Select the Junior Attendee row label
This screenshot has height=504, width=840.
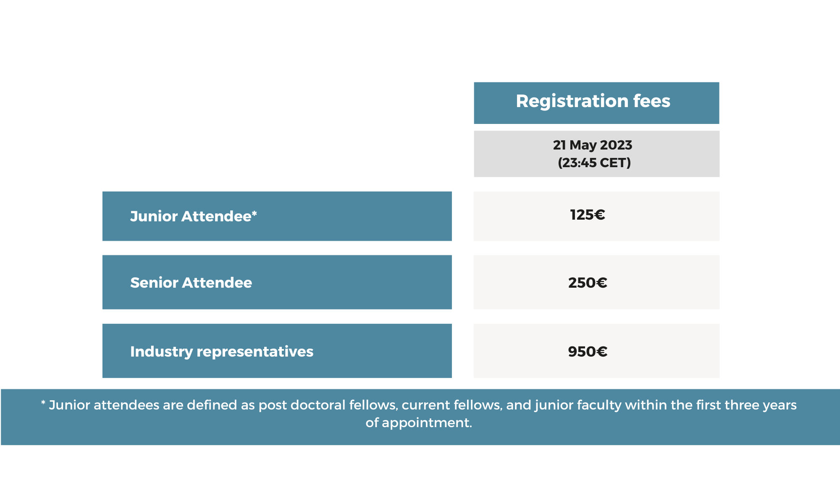click(277, 216)
